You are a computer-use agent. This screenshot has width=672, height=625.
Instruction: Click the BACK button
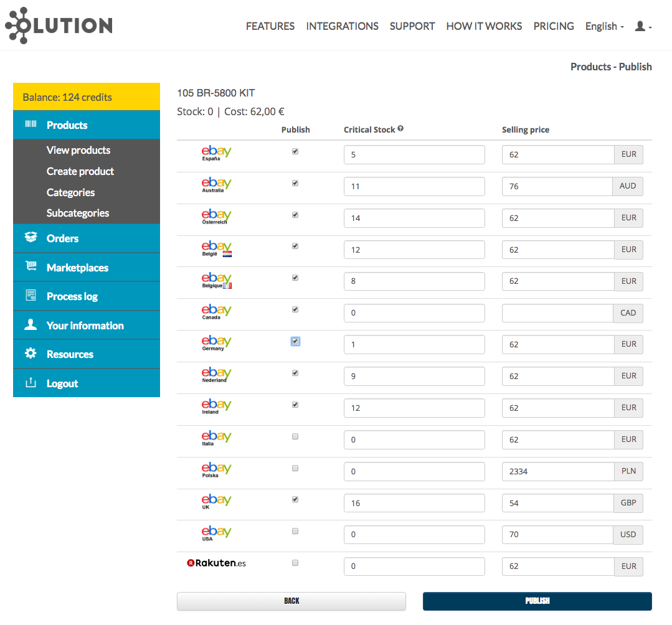[x=291, y=601]
